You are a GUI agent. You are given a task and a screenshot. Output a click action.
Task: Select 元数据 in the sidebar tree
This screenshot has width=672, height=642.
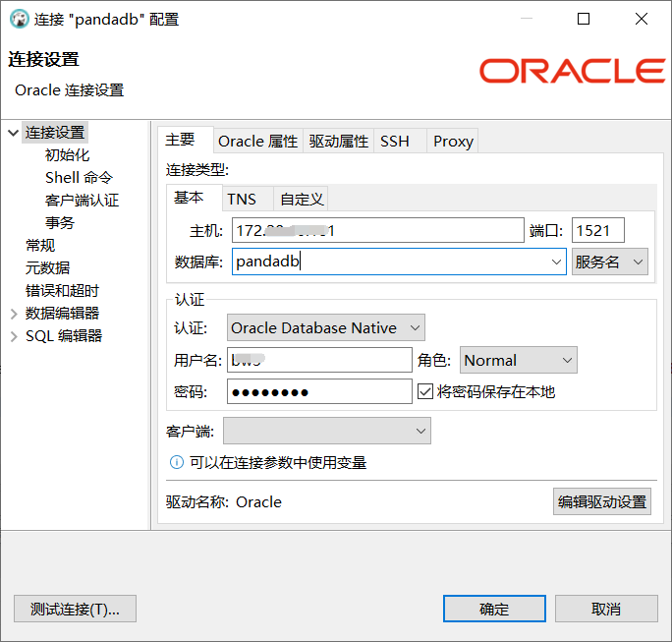[x=47, y=268]
